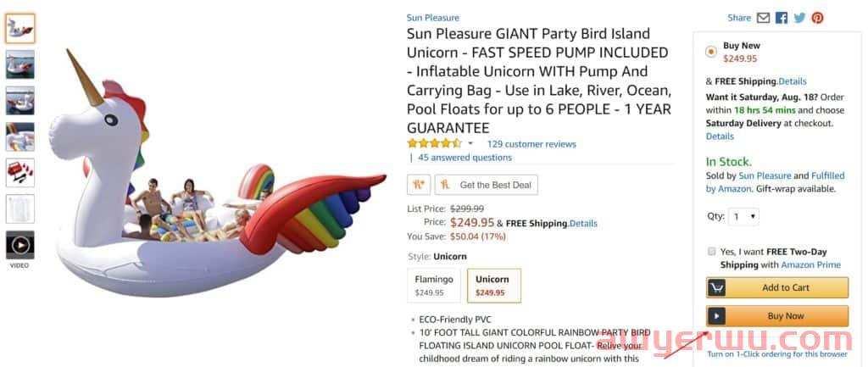Select the Unicorn style option
The image size is (868, 367).
[493, 286]
